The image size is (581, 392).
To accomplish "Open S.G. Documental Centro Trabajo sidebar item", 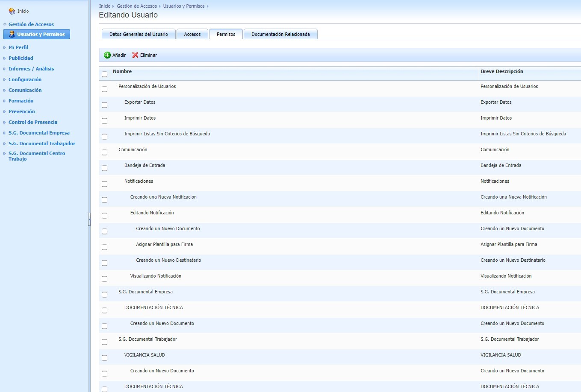I will click(x=37, y=156).
